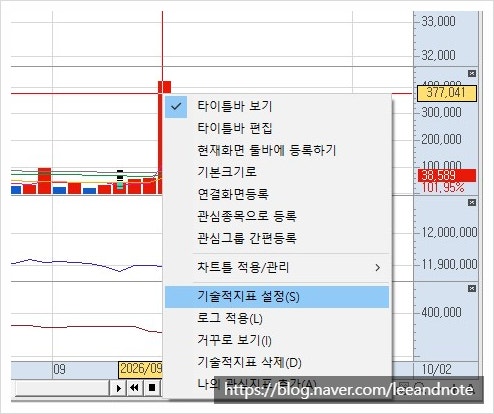Viewport: 494px width, 414px height.
Task: Click the chart play button
Action: click(118, 388)
